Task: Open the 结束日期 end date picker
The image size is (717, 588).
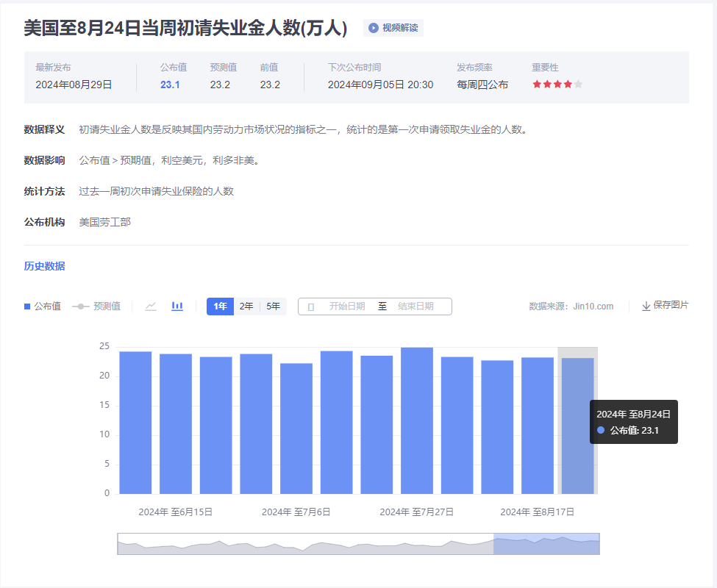Action: point(415,306)
